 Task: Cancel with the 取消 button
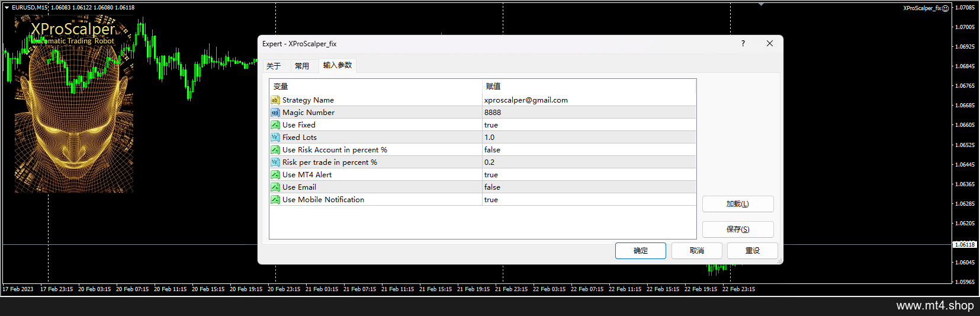tap(697, 251)
